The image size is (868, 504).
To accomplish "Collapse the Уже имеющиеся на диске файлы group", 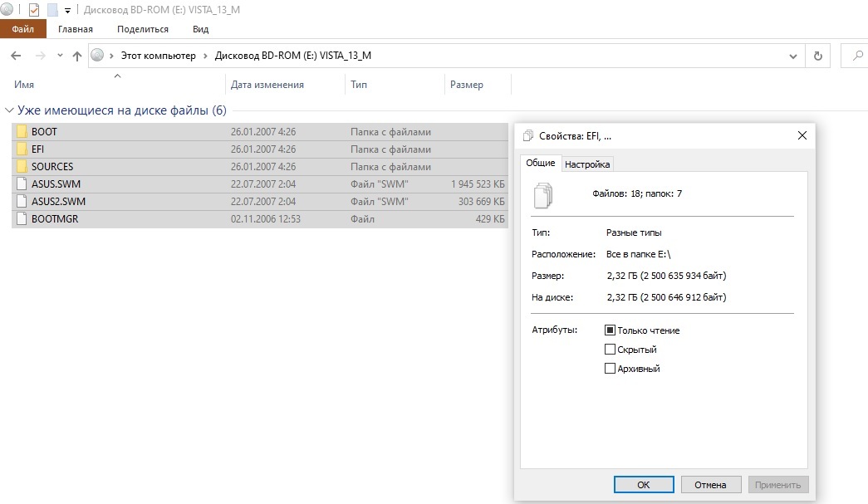I will 9,110.
